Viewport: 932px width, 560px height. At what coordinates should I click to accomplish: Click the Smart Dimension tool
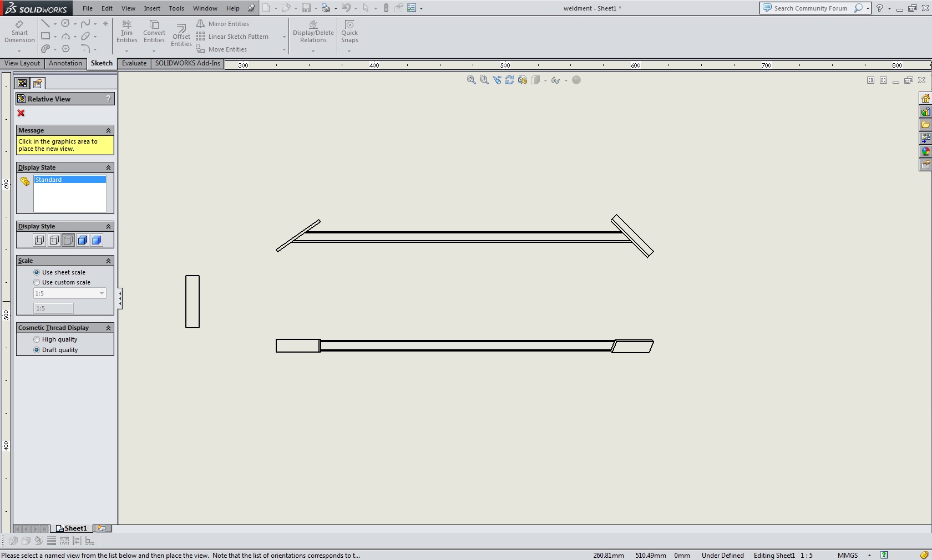pyautogui.click(x=19, y=32)
